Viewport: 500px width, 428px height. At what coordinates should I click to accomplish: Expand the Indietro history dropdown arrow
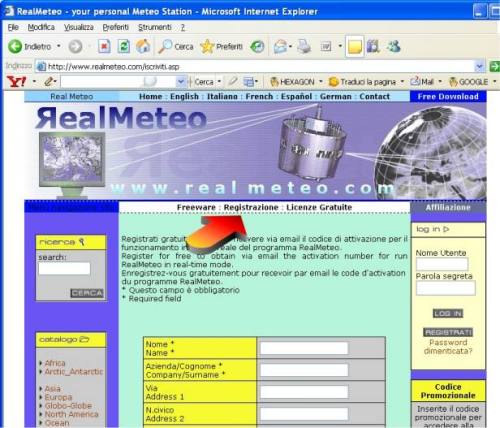click(59, 46)
